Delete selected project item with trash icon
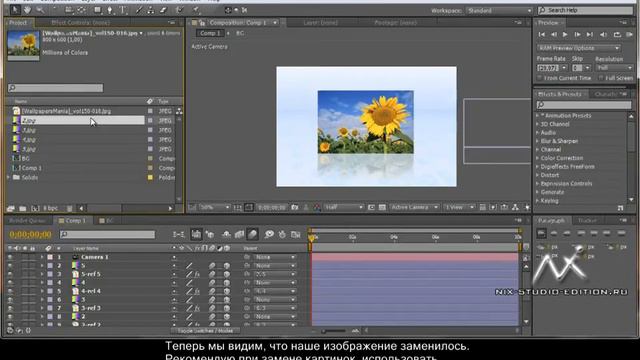Screen dimensions: 640x360 (69, 209)
